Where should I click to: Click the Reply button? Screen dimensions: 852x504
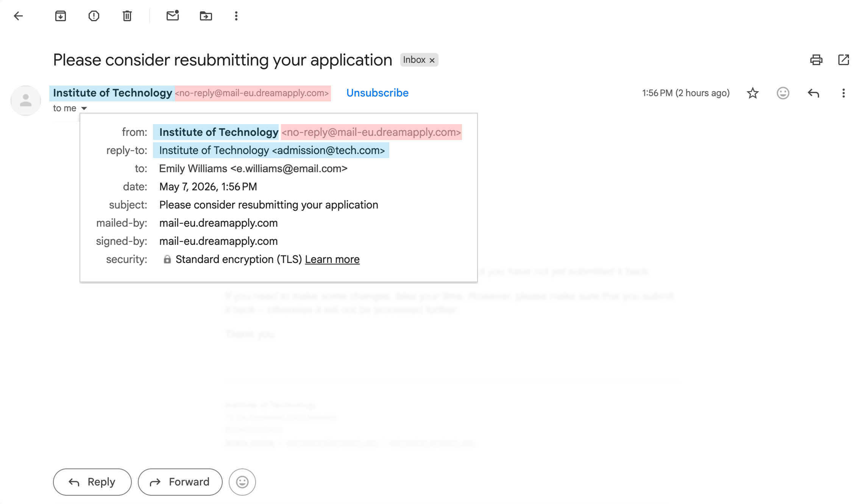[92, 482]
